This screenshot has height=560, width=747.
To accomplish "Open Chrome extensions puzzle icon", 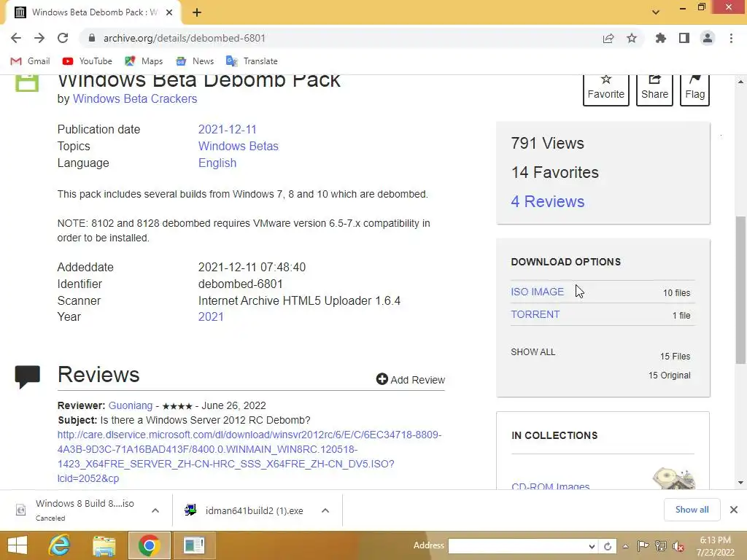I will point(661,38).
